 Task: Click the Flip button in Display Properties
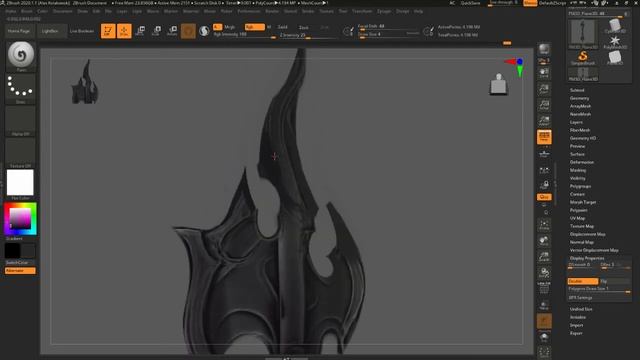(615, 281)
